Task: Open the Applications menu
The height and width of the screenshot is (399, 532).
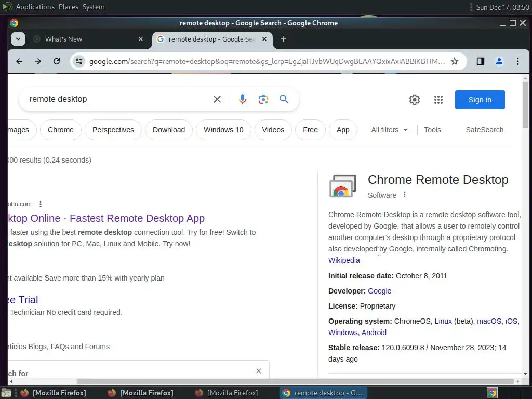Action: [35, 7]
